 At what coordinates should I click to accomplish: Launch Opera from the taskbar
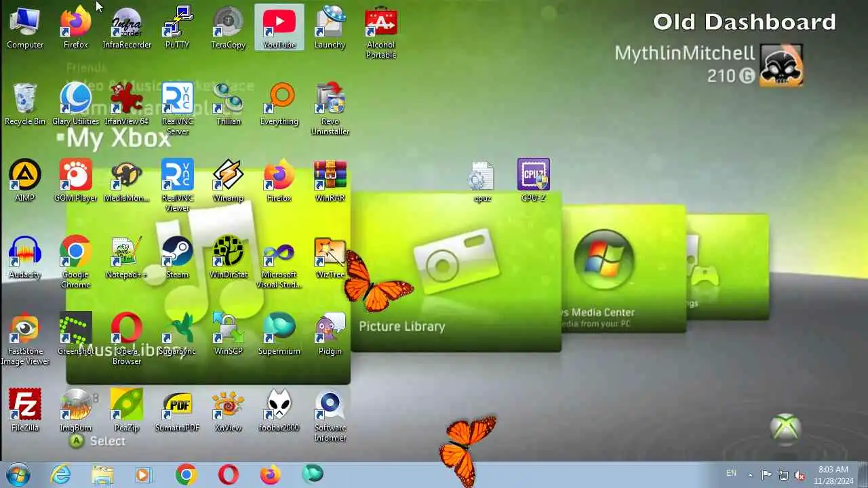pos(229,474)
